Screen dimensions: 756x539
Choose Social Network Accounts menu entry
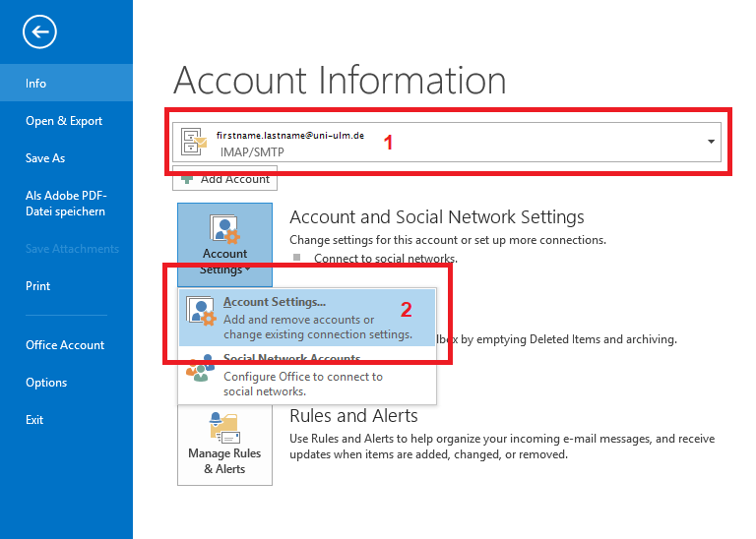tap(307, 376)
